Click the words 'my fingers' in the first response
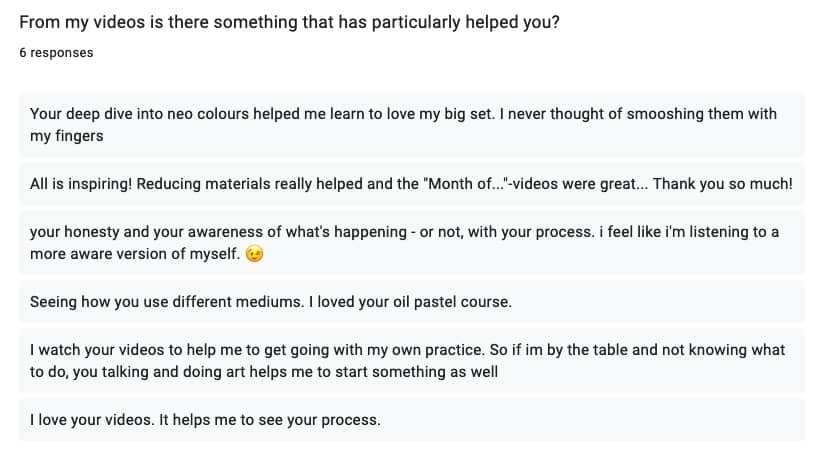Viewport: 825px width, 454px height. [x=67, y=136]
